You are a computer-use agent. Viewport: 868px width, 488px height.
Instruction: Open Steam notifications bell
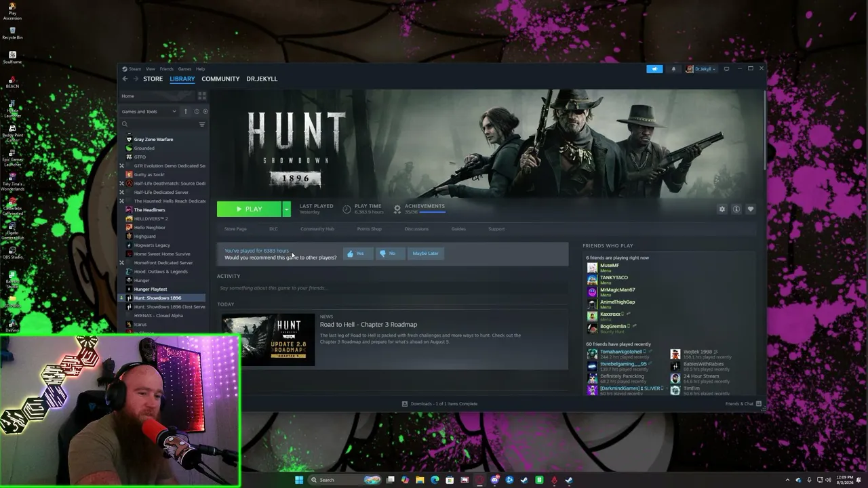tap(673, 68)
